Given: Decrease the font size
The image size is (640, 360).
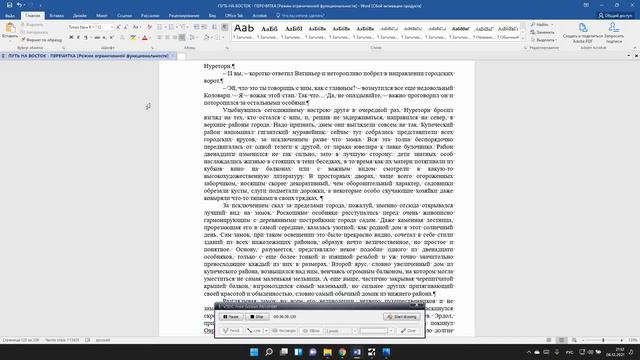Looking at the screenshot, I should click(x=125, y=27).
